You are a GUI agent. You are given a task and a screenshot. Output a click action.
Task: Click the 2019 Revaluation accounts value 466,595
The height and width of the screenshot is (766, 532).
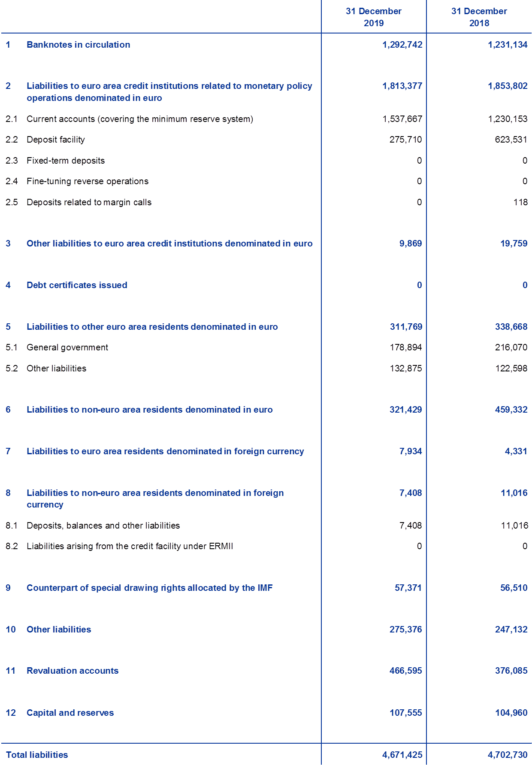click(x=405, y=671)
